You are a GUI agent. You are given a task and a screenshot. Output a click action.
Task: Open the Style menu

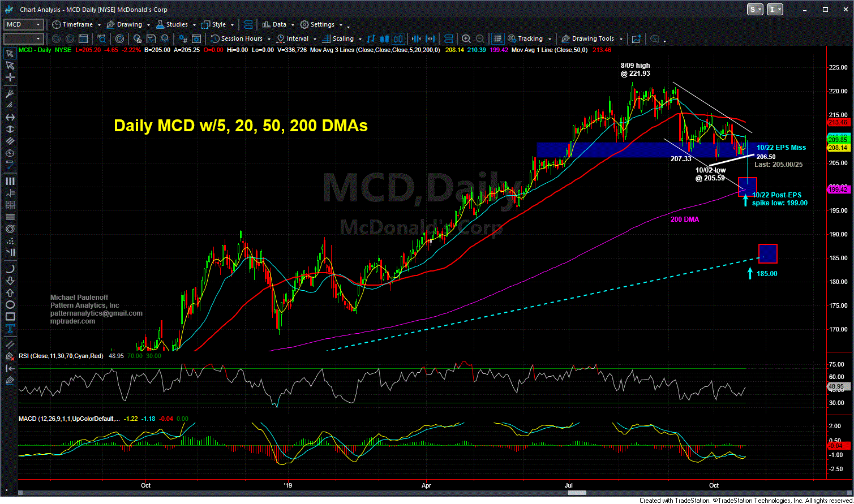(218, 24)
